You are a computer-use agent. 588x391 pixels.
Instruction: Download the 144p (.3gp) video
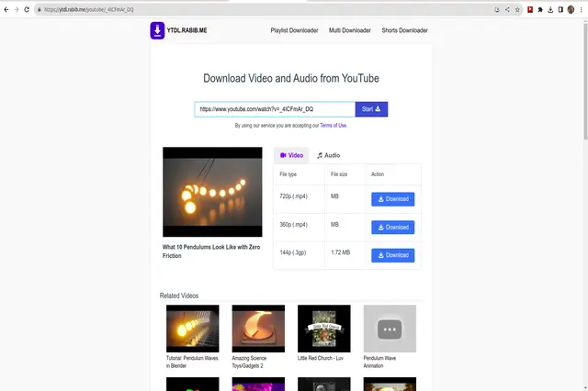pyautogui.click(x=392, y=255)
